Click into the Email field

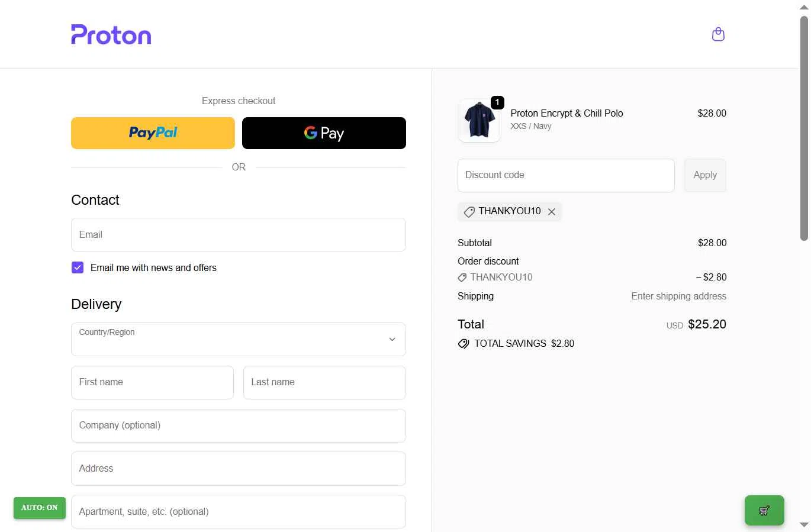239,234
